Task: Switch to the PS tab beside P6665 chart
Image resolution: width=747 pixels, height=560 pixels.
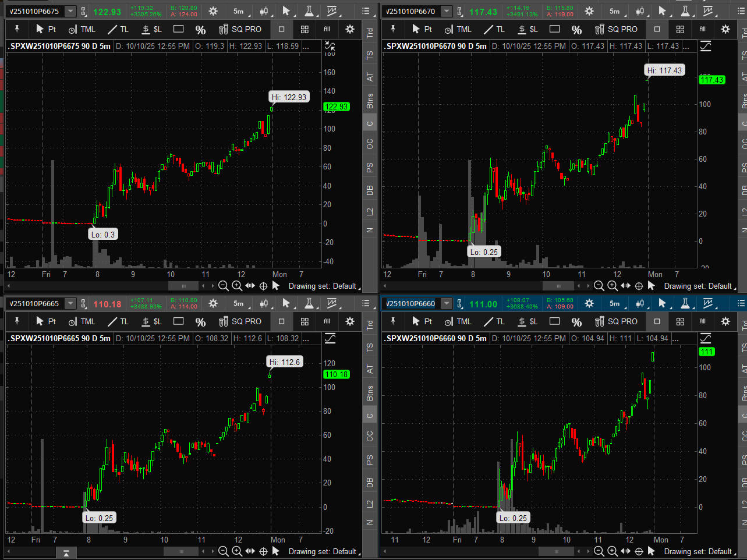Action: coord(370,460)
